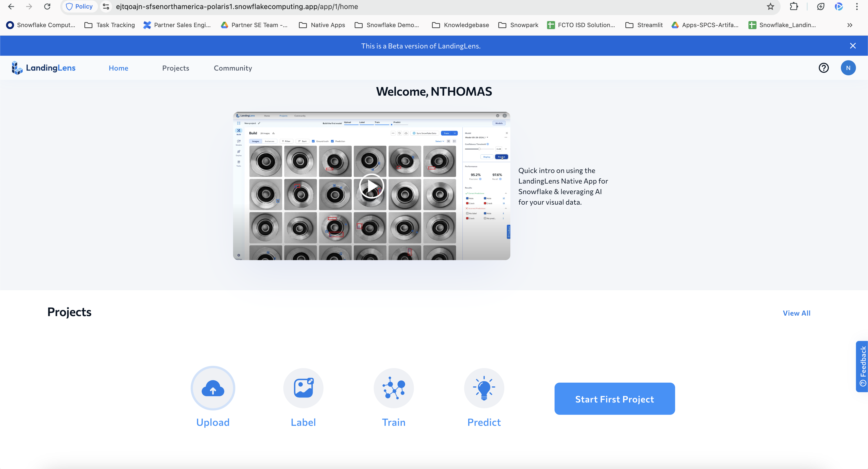
Task: Dismiss the Beta version banner
Action: [852, 46]
